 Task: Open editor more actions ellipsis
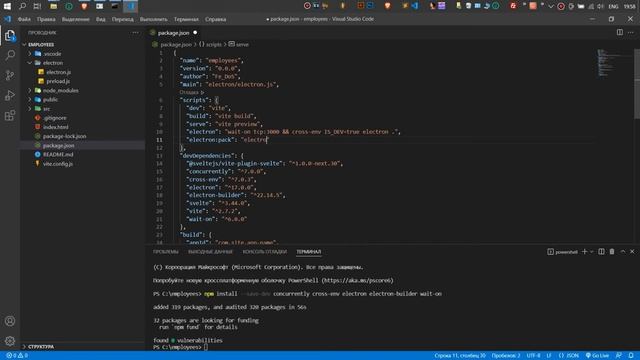pos(631,32)
